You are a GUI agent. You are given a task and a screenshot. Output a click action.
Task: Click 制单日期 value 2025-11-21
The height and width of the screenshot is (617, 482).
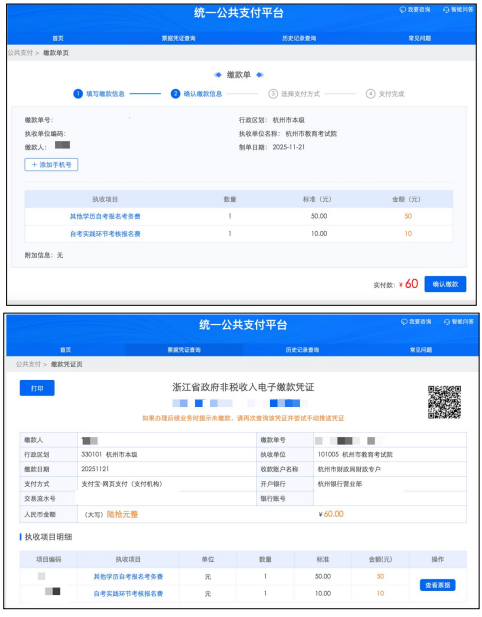tap(289, 147)
